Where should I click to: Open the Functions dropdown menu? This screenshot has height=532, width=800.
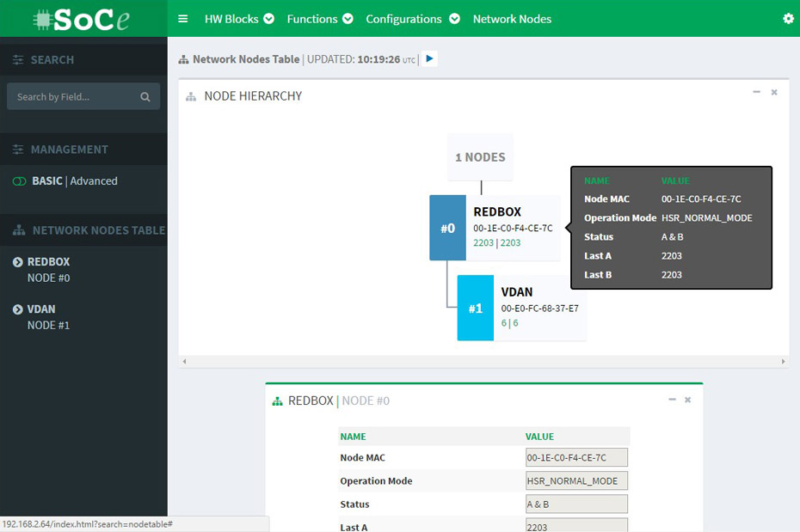pyautogui.click(x=319, y=19)
